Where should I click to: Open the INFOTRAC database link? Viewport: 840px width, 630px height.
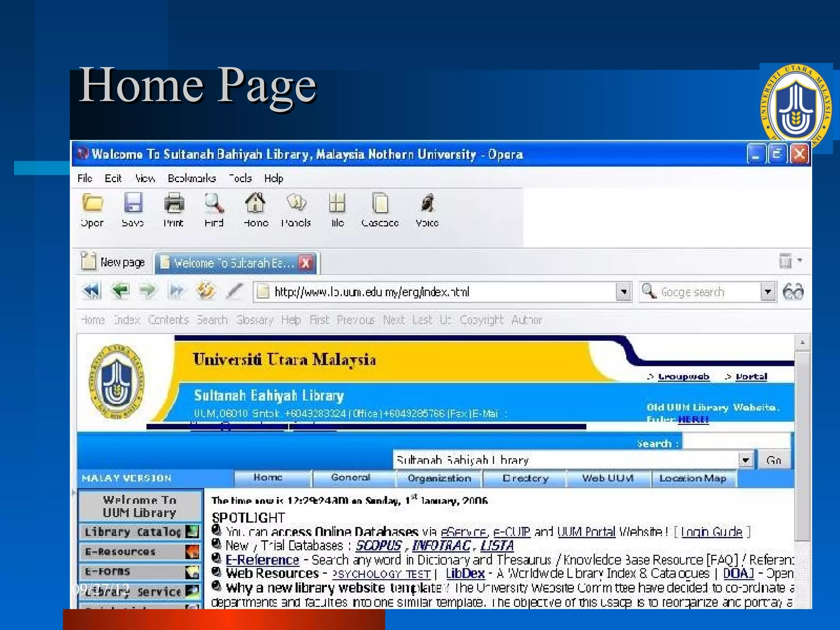441,546
